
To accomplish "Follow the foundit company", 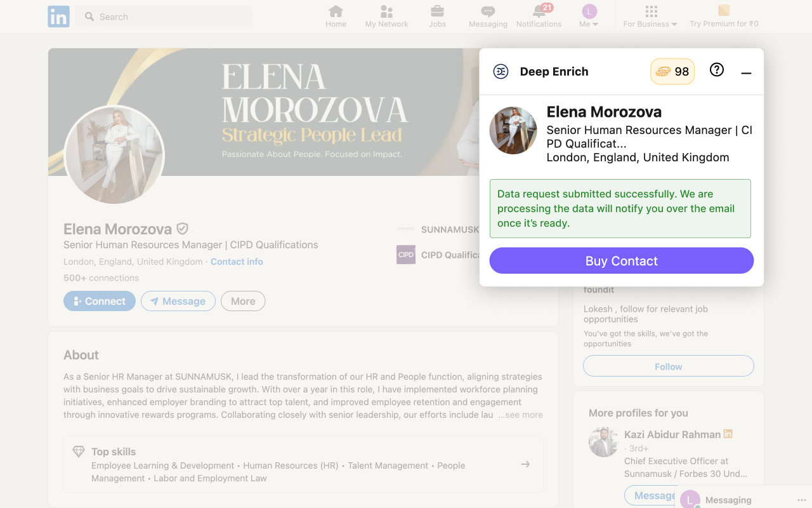I will click(x=669, y=366).
